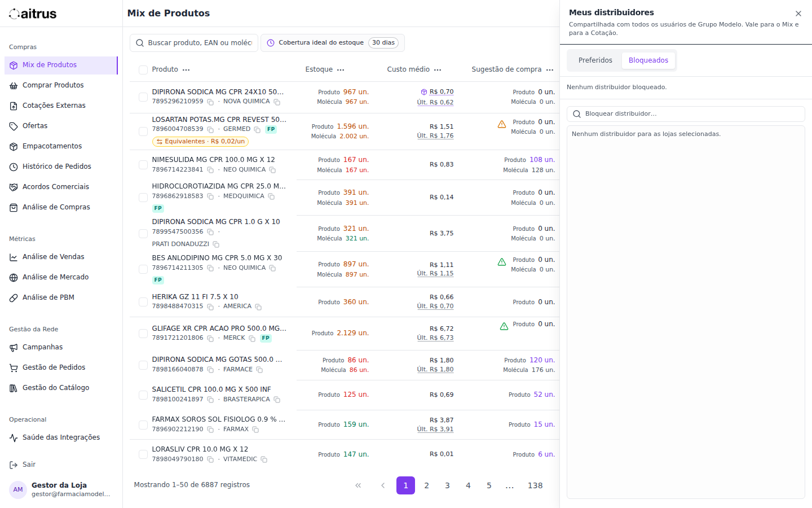
Task: Go to page 138 of results
Action: (x=535, y=485)
